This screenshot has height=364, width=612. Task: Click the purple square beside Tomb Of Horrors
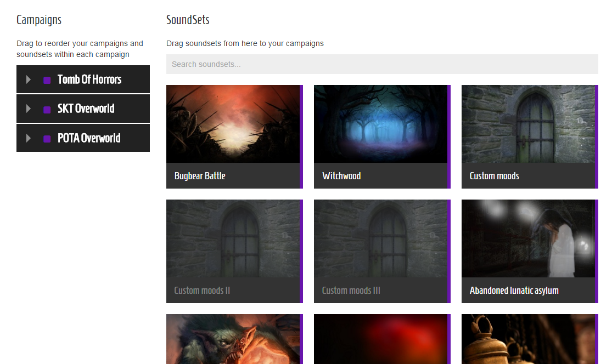click(47, 80)
